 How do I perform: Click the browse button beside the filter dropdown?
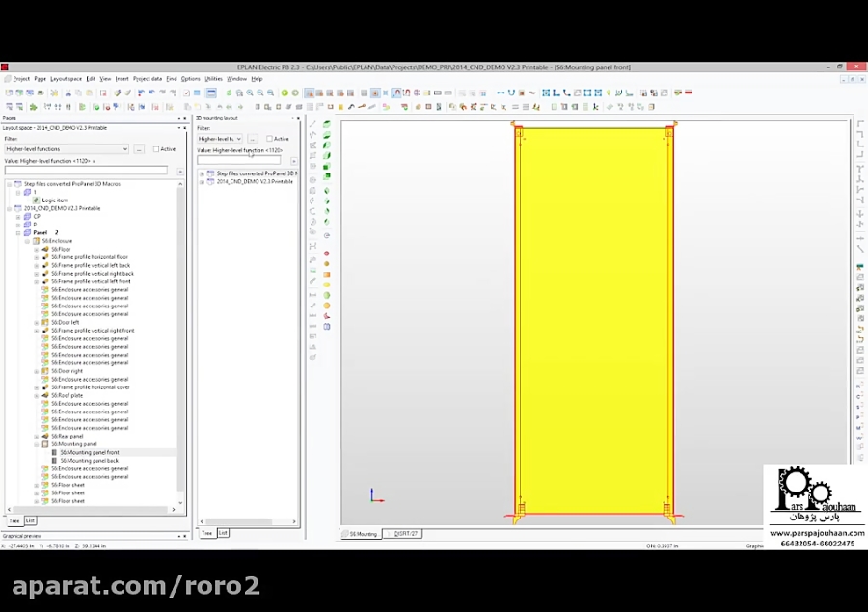click(x=139, y=149)
